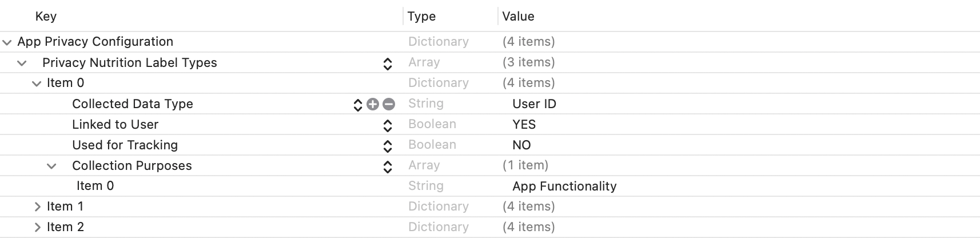The width and height of the screenshot is (980, 238).
Task: Collapse the Collection Purposes array
Action: coord(51,166)
